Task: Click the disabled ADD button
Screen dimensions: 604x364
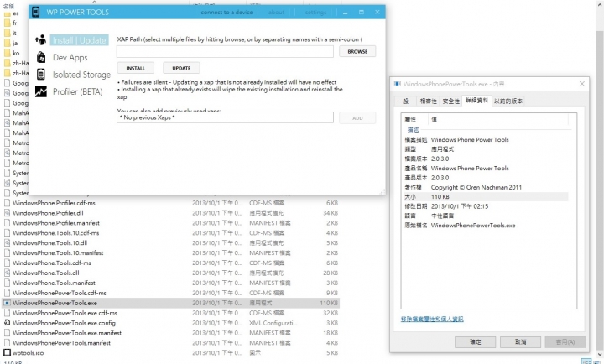Action: (x=357, y=118)
